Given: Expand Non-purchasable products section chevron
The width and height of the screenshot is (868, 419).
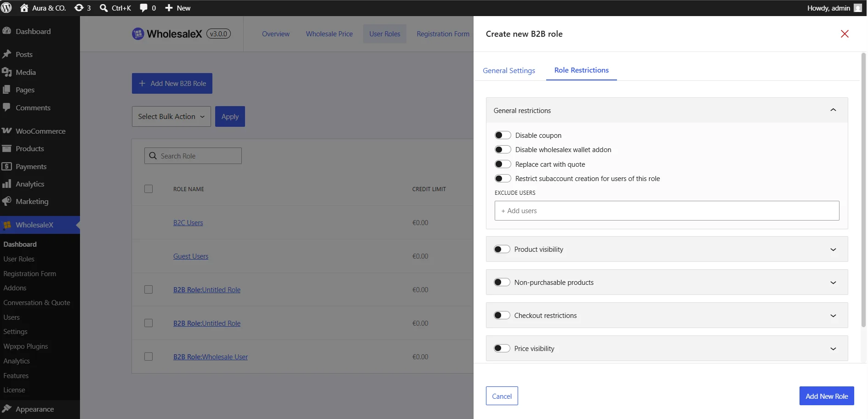Looking at the screenshot, I should pos(833,283).
